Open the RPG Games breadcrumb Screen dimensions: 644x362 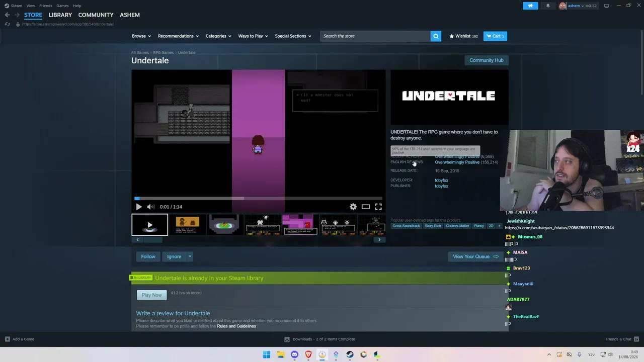(x=164, y=53)
